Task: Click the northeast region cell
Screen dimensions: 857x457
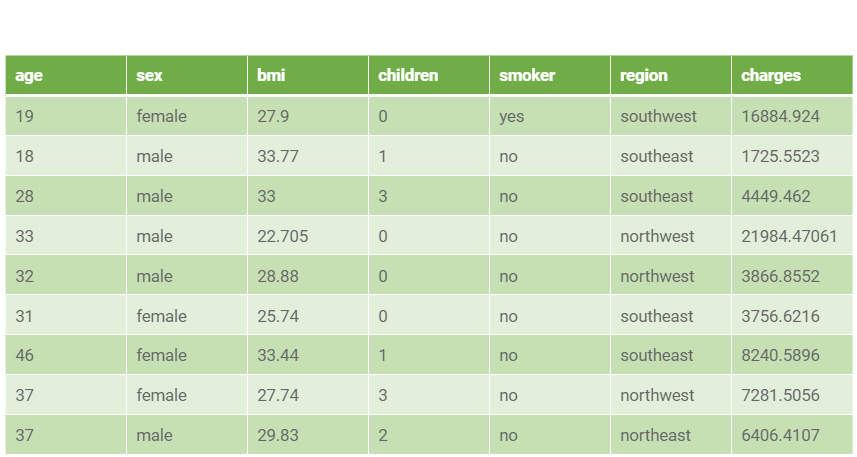Action: click(x=671, y=435)
